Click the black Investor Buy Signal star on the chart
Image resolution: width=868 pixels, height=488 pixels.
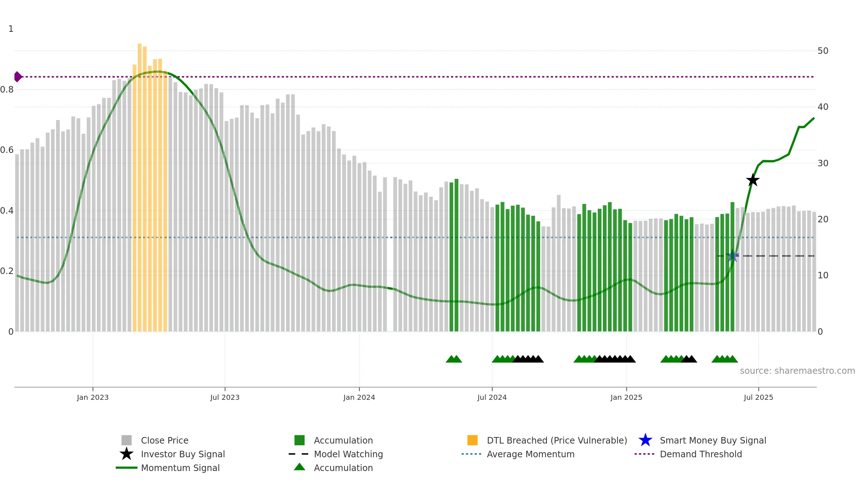coord(753,180)
